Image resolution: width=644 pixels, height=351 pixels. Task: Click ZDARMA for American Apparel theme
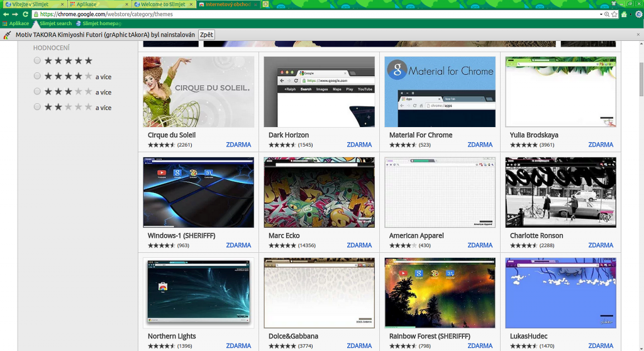point(480,245)
